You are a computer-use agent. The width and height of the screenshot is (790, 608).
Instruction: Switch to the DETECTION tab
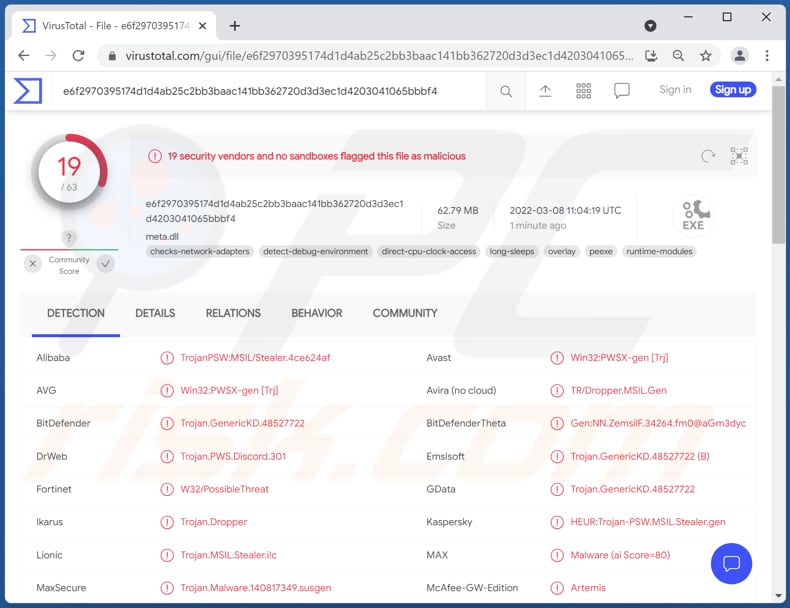[76, 313]
